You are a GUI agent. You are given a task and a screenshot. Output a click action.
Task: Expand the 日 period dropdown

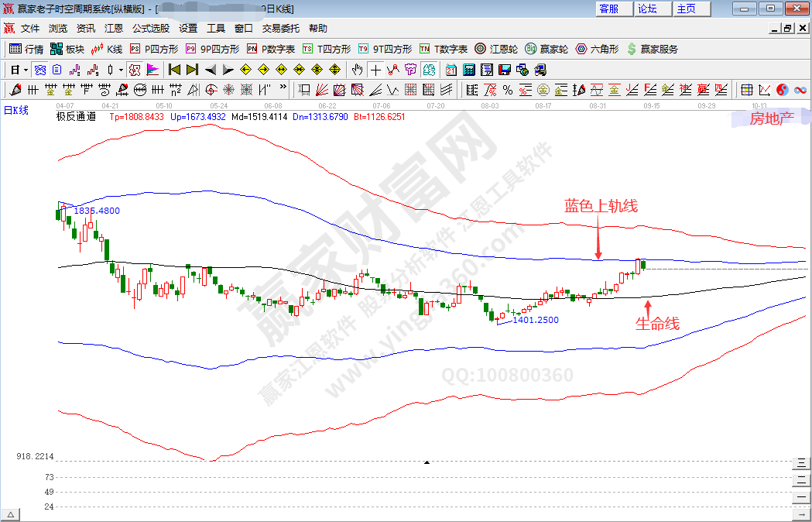[26, 70]
